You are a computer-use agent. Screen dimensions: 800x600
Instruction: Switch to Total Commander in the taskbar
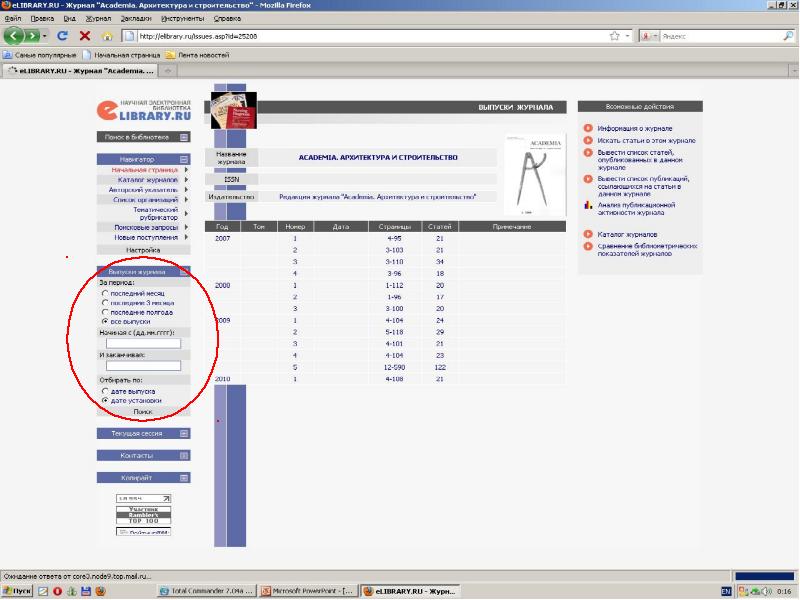[206, 591]
